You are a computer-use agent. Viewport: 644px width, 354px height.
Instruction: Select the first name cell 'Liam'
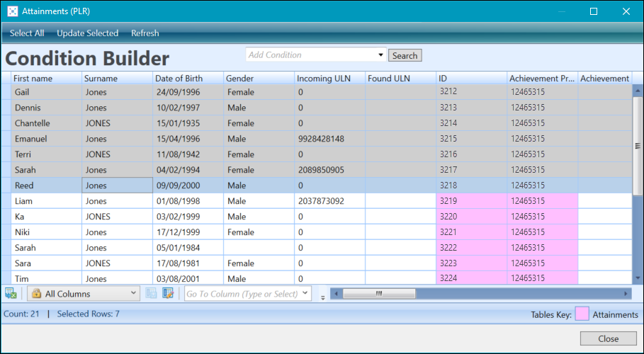click(x=47, y=201)
